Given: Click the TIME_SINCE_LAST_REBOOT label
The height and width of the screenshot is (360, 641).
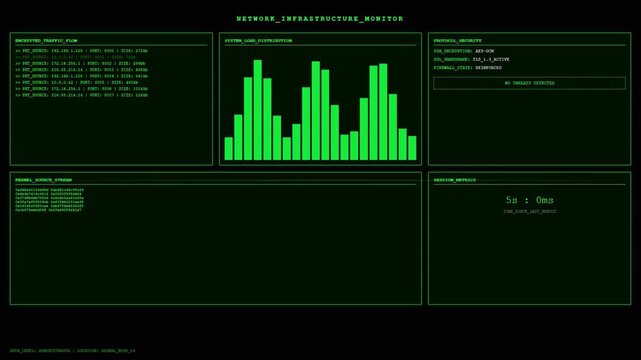Looking at the screenshot, I should 529,212.
